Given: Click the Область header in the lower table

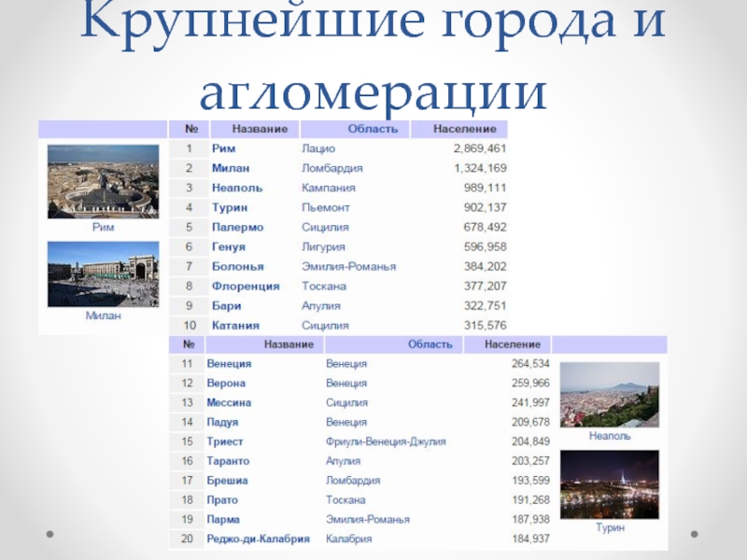Looking at the screenshot, I should tap(430, 344).
